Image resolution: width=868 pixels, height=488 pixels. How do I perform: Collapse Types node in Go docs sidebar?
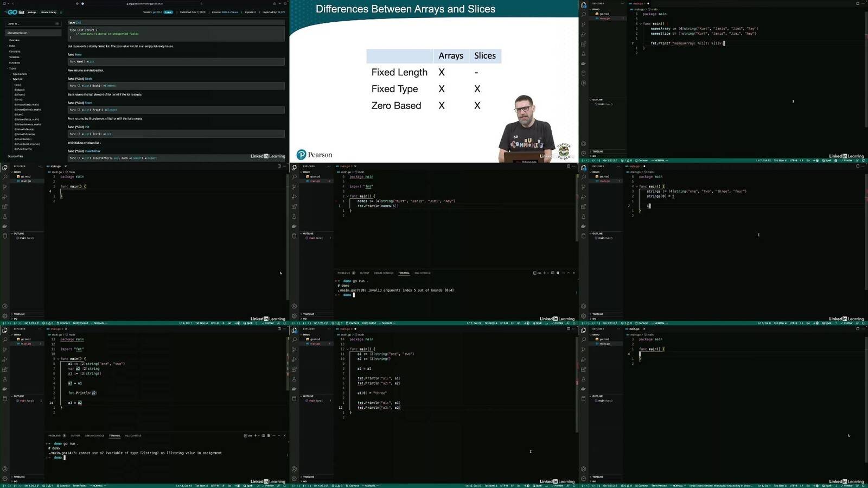click(x=8, y=68)
